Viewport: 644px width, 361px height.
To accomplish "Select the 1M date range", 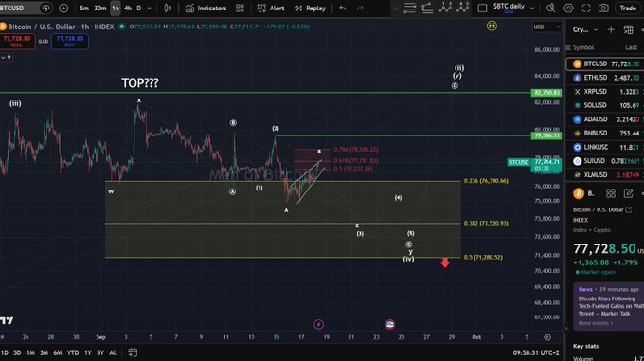I will point(30,352).
